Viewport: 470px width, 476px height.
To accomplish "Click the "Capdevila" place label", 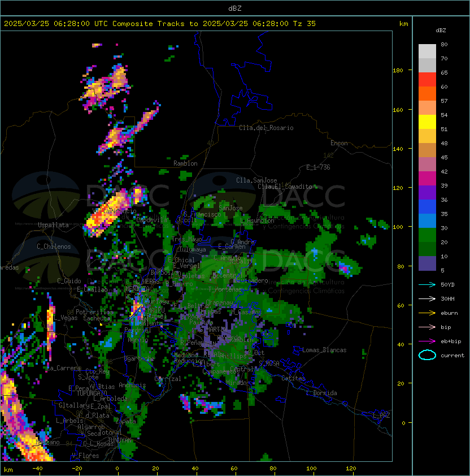I will 152,220.
